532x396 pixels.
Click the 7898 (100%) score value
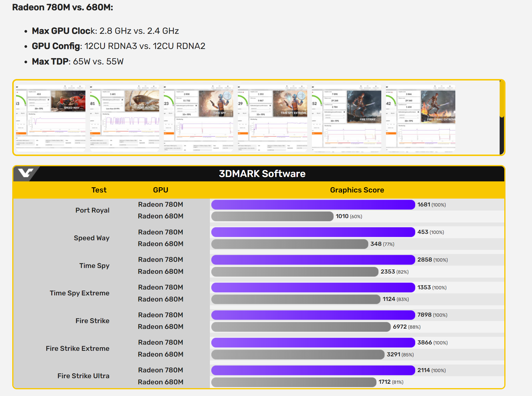pos(432,315)
